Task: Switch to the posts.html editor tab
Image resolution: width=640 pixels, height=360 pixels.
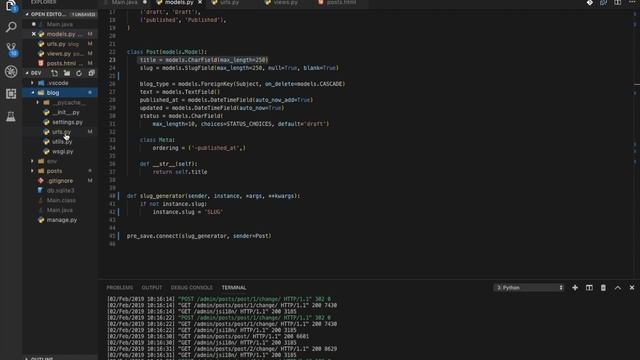Action: (341, 2)
